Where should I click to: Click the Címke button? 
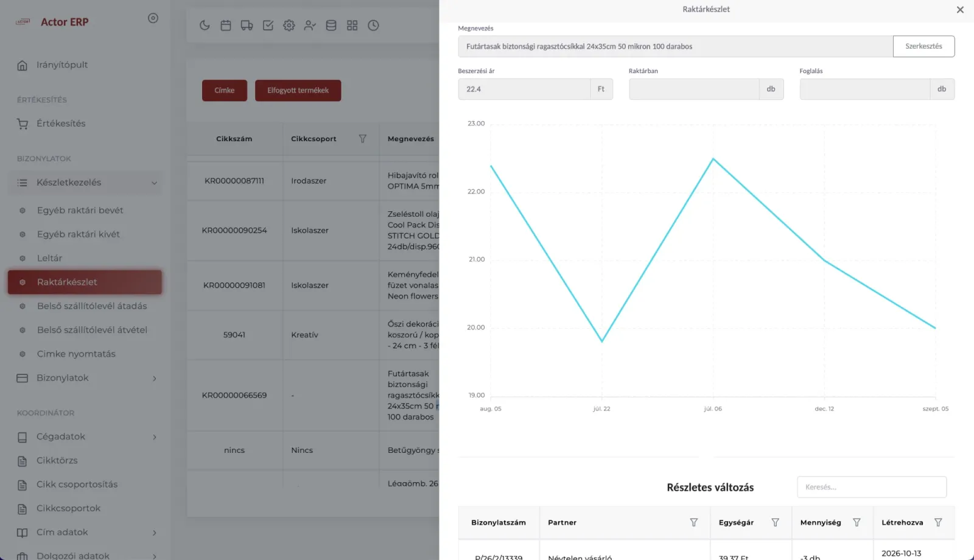(225, 91)
